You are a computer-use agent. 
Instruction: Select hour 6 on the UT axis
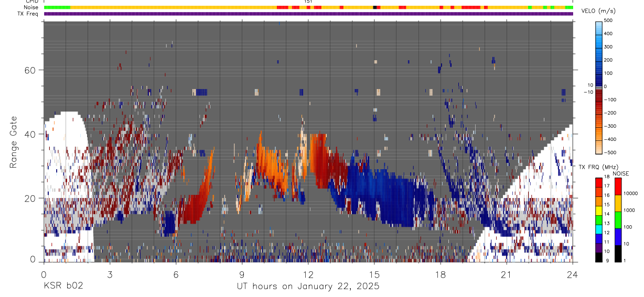176,274
